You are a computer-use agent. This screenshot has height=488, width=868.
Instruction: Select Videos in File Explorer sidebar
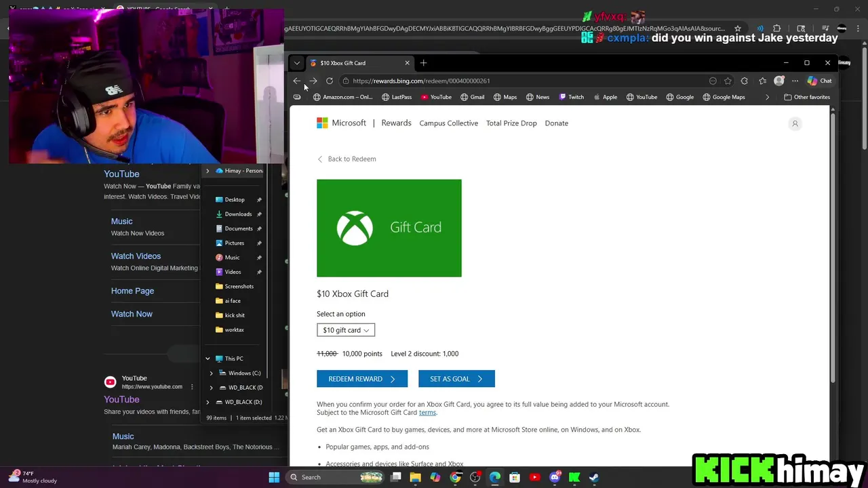pyautogui.click(x=233, y=272)
